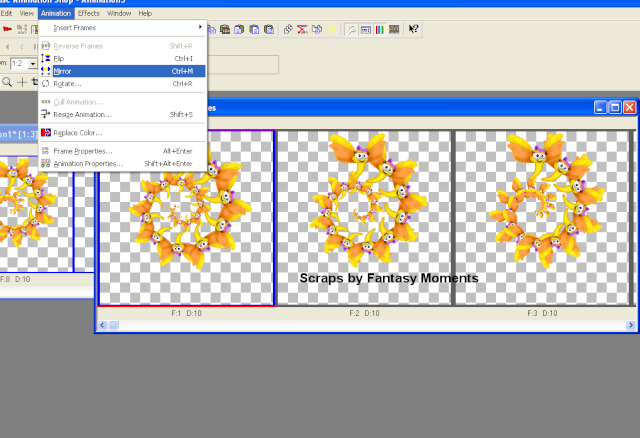Click the last clipboard paste icon before separator
This screenshot has height=438, width=640.
tap(269, 29)
